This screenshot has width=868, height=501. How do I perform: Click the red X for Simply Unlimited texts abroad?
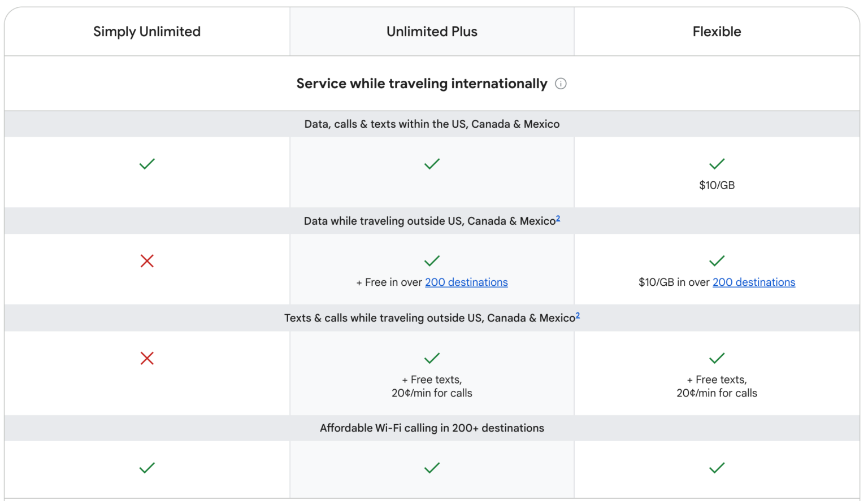point(146,358)
